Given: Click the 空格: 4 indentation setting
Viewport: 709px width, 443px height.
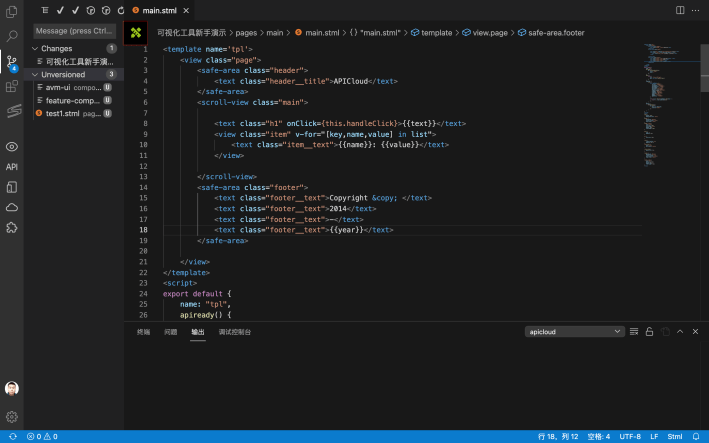Looking at the screenshot, I should coord(599,437).
